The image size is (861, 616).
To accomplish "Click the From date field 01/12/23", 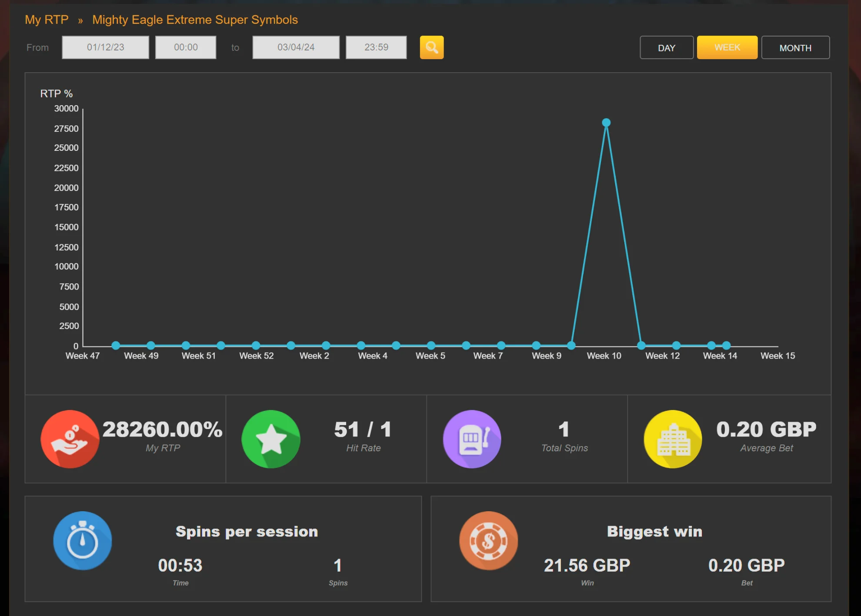I will [105, 47].
